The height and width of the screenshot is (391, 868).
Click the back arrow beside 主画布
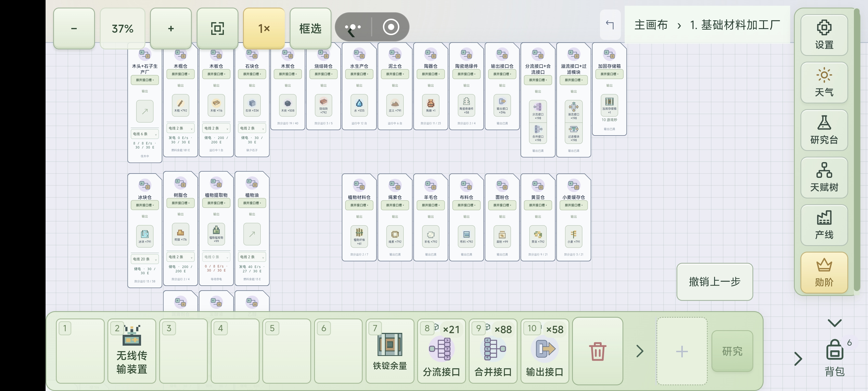tap(610, 25)
